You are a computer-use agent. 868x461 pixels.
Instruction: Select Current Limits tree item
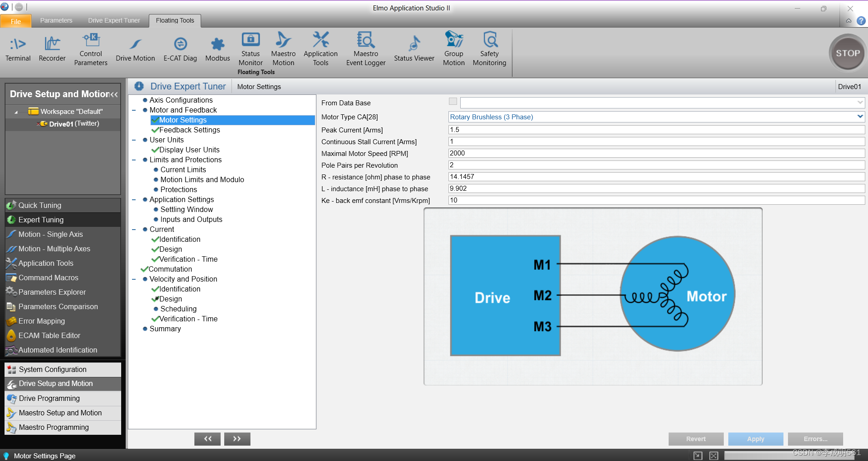[x=183, y=170]
